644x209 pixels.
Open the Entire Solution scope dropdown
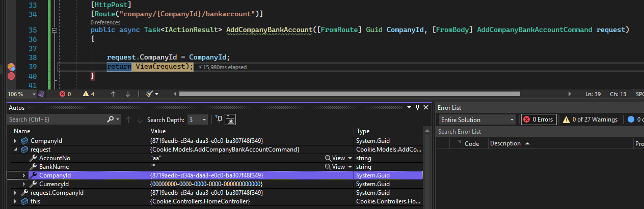tap(477, 120)
